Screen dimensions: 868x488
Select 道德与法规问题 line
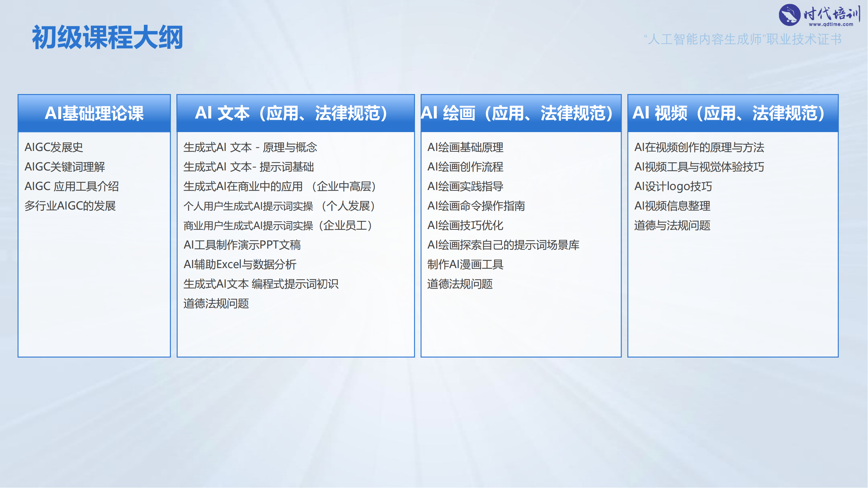[x=672, y=225]
